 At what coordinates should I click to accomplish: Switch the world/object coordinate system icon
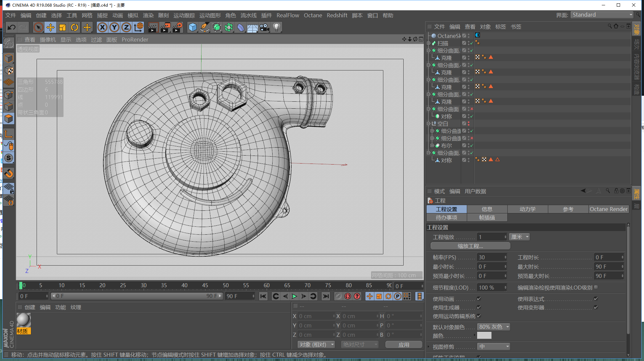pyautogui.click(x=139, y=27)
